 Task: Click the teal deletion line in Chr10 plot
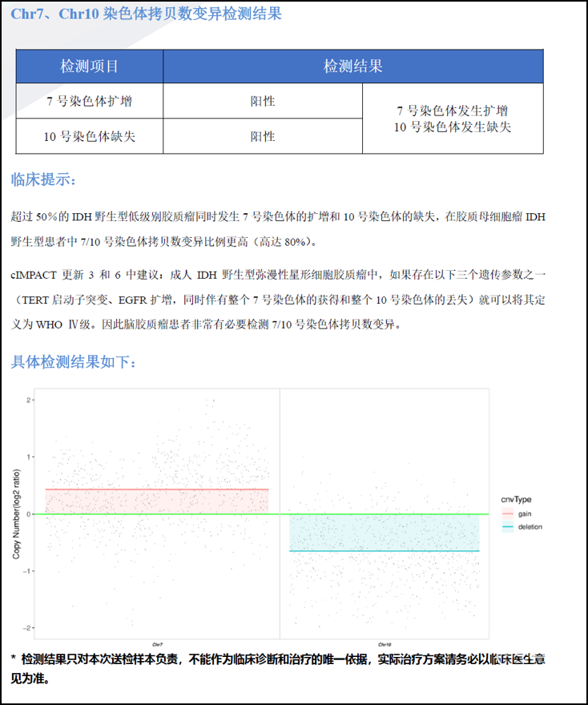coord(384,551)
